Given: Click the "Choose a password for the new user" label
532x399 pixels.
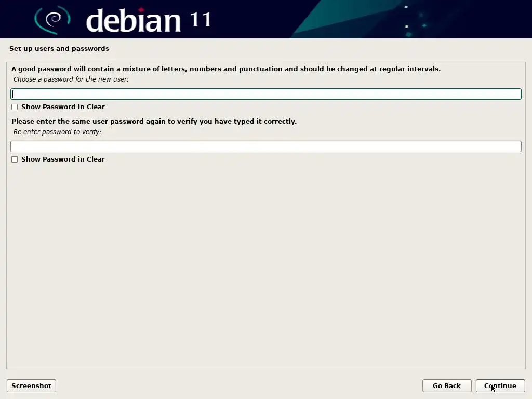Looking at the screenshot, I should [71, 79].
